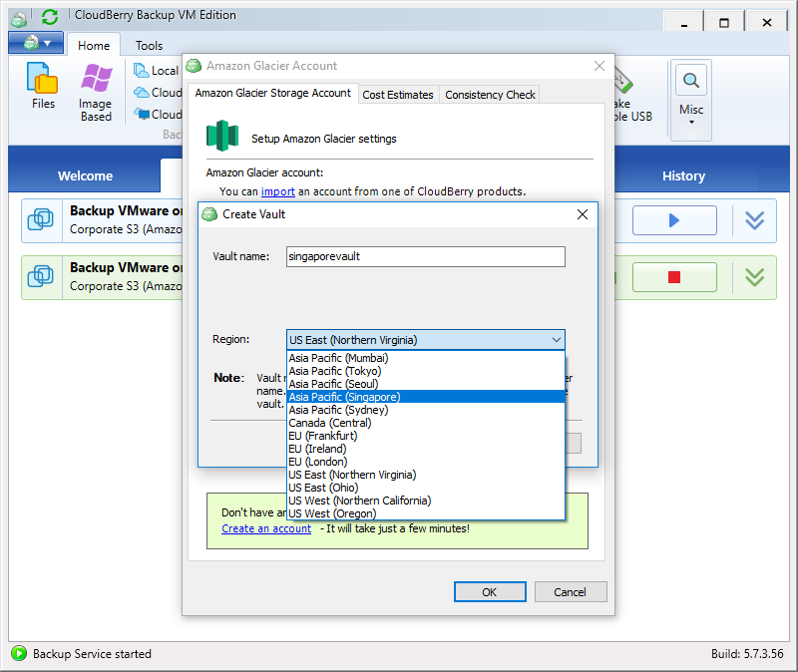Open the Welcome tab
This screenshot has width=798, height=672.
click(85, 176)
